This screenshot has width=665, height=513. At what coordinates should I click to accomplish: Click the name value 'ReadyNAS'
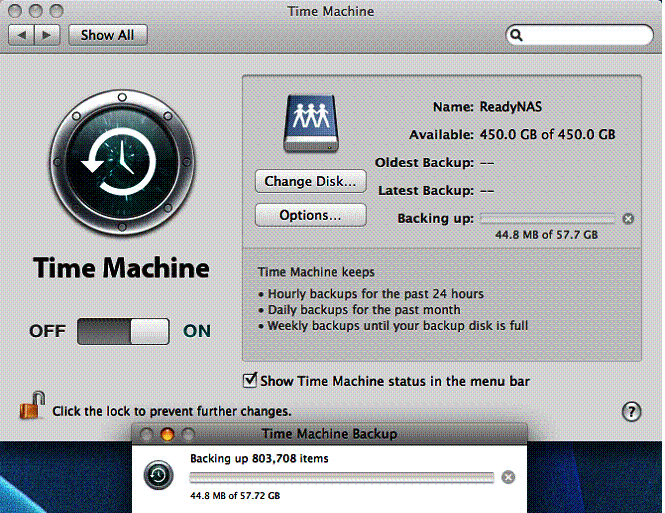(511, 106)
